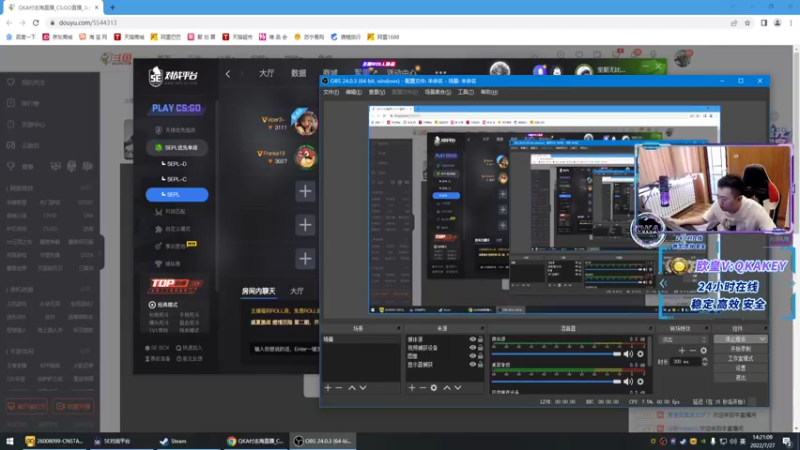
Task: Open the scene transition type dropdown in OBS
Action: pos(683,339)
